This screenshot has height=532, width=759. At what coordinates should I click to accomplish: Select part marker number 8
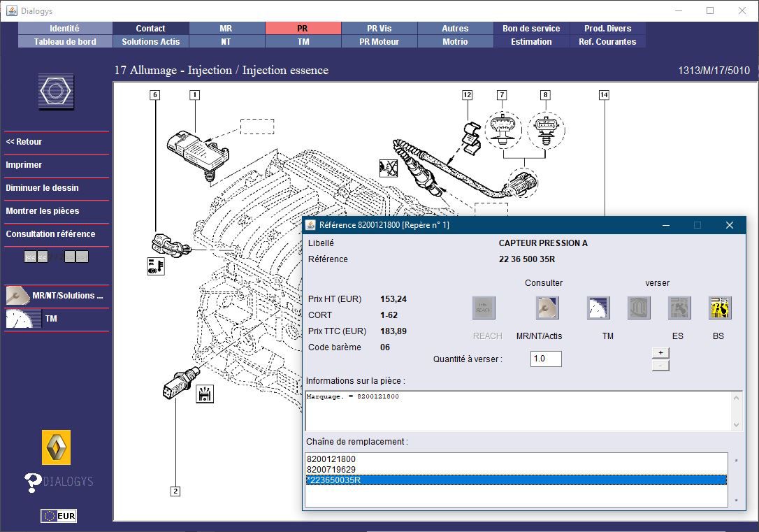546,95
